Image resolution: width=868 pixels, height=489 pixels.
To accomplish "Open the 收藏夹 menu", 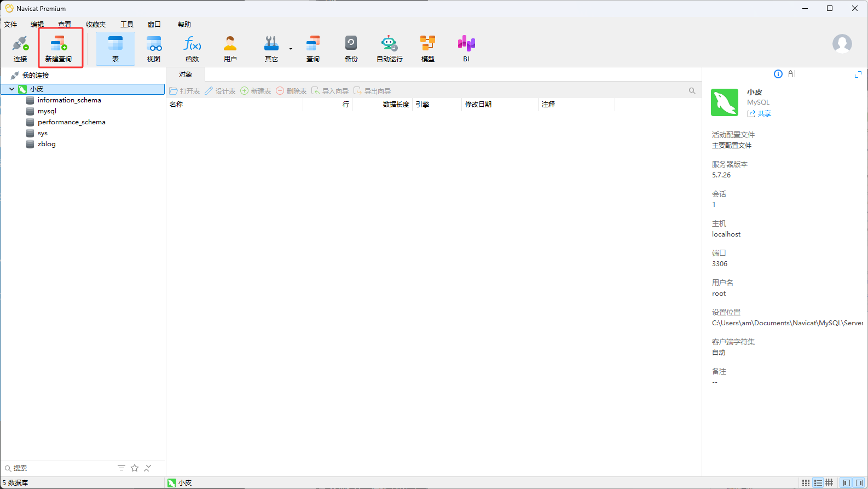I will [x=96, y=24].
